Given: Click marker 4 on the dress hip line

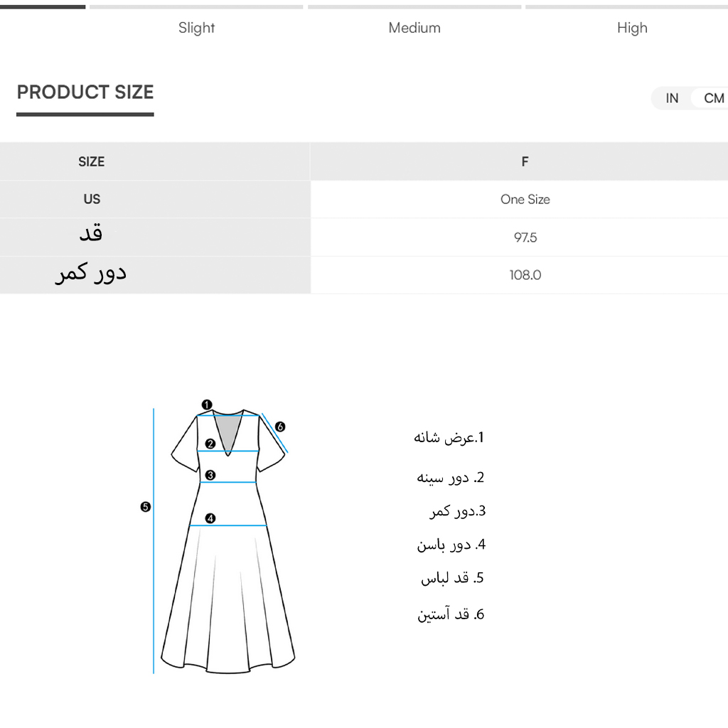Looking at the screenshot, I should point(210,519).
